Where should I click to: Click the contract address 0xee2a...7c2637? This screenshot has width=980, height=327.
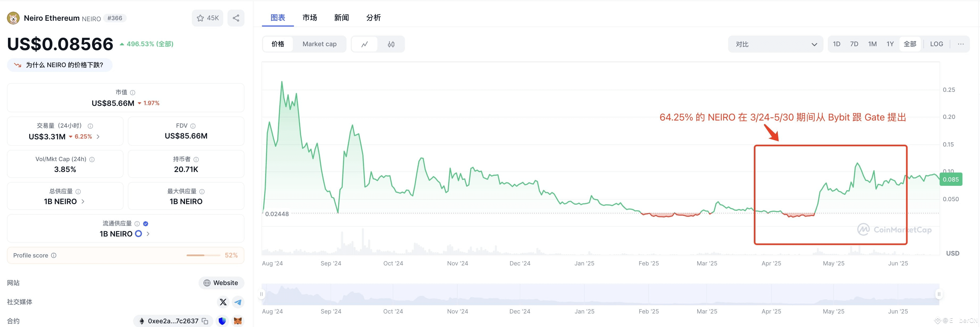click(173, 321)
